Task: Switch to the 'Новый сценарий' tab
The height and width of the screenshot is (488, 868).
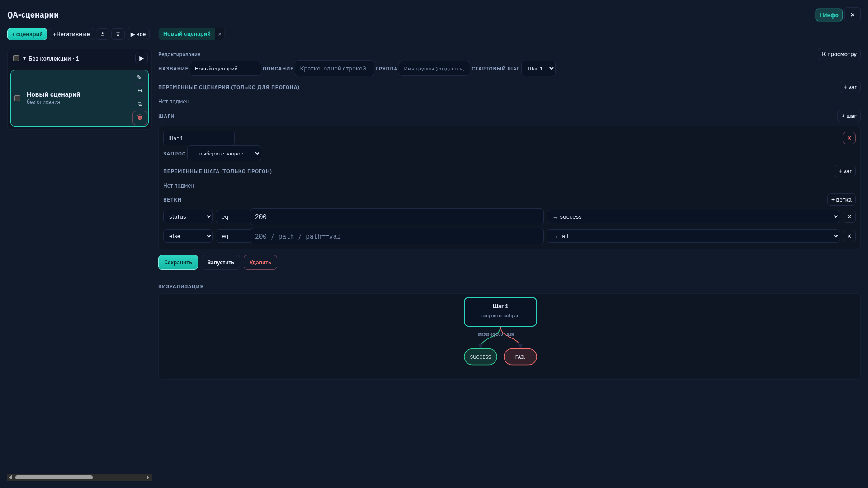Action: 187,34
